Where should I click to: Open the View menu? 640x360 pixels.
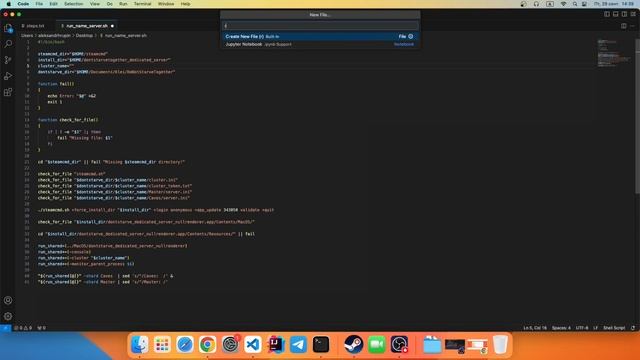(95, 4)
